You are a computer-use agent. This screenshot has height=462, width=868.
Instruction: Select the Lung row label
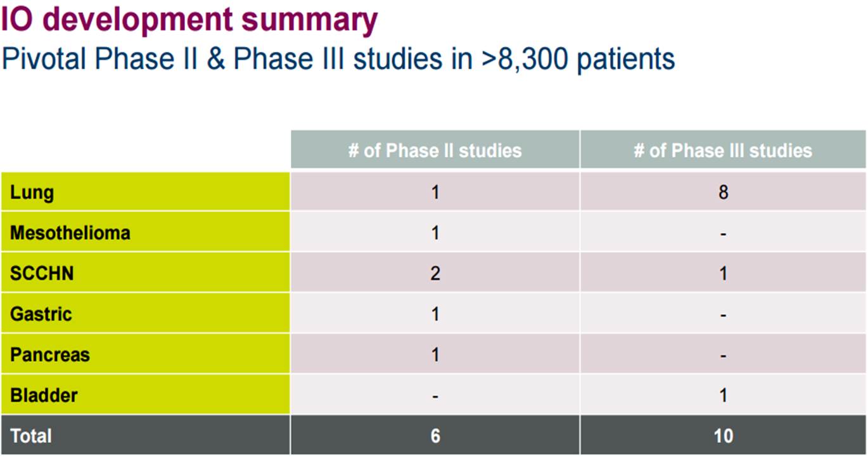pos(32,192)
